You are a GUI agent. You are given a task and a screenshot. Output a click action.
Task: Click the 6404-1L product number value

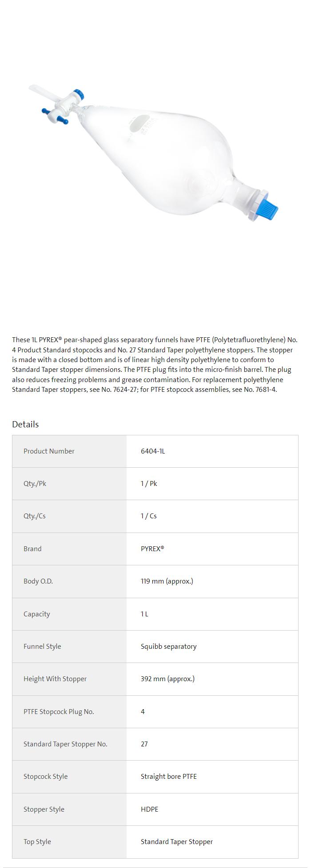pos(153,451)
